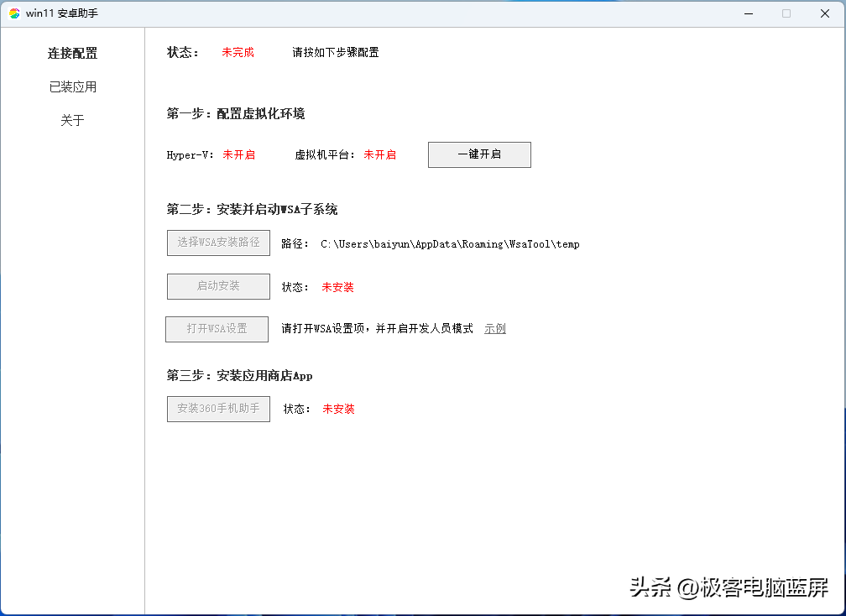Click the 第二步：安装并启动WSA子系统 heading
This screenshot has width=846, height=616.
(x=252, y=210)
